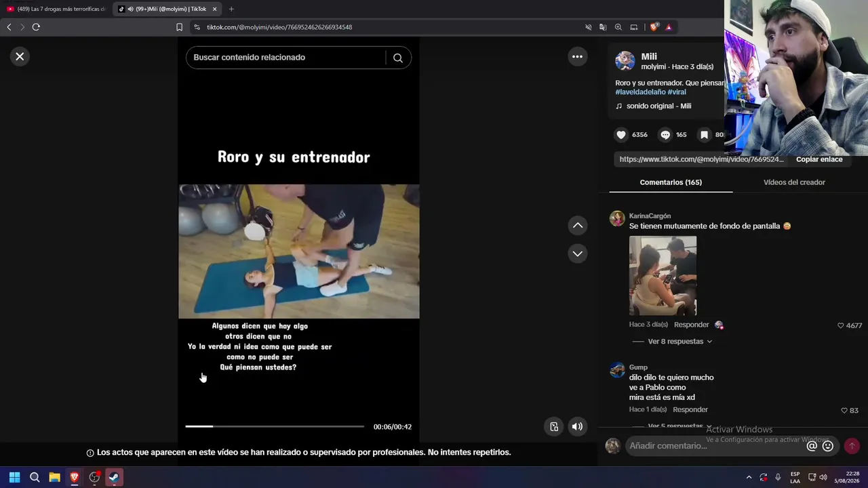This screenshot has width=868, height=488.
Task: Click the search magnifier in related content bar
Action: (x=398, y=58)
